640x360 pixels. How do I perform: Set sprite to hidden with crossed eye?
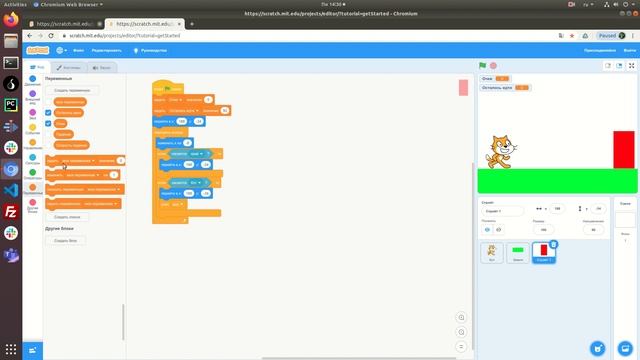click(x=498, y=229)
